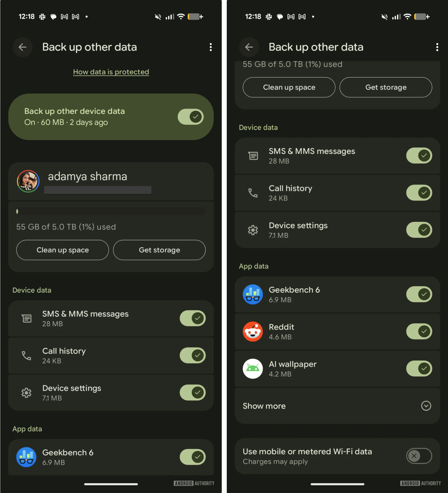The image size is (448, 493).
Task: Tap Get storage on right screen
Action: (x=386, y=87)
